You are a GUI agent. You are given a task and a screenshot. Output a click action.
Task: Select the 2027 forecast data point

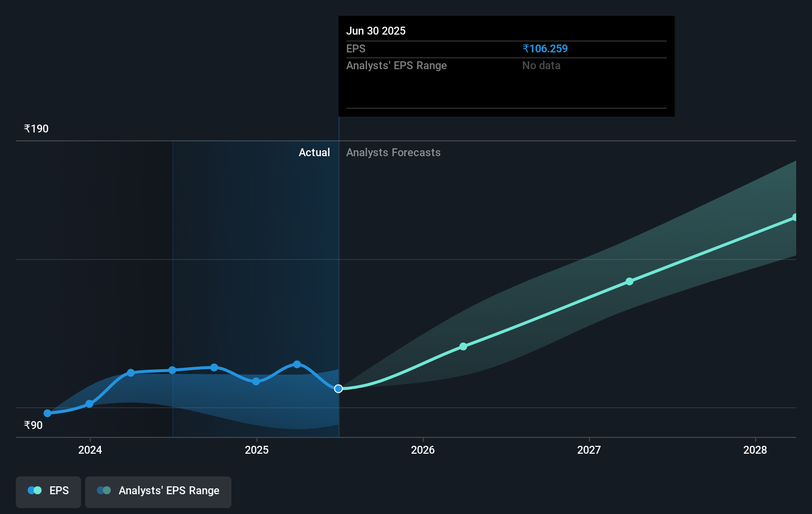click(x=630, y=282)
